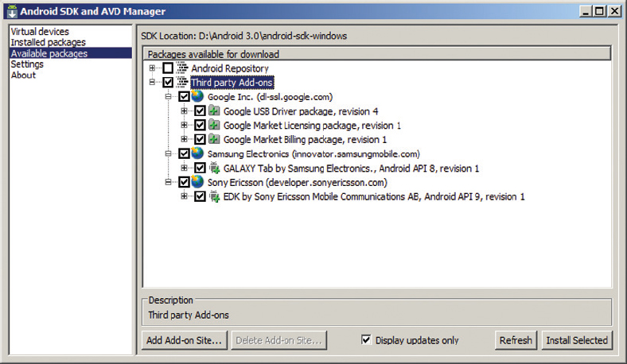Uncheck the Samsung Electronics checkbox
The image size is (627, 364).
(x=184, y=153)
